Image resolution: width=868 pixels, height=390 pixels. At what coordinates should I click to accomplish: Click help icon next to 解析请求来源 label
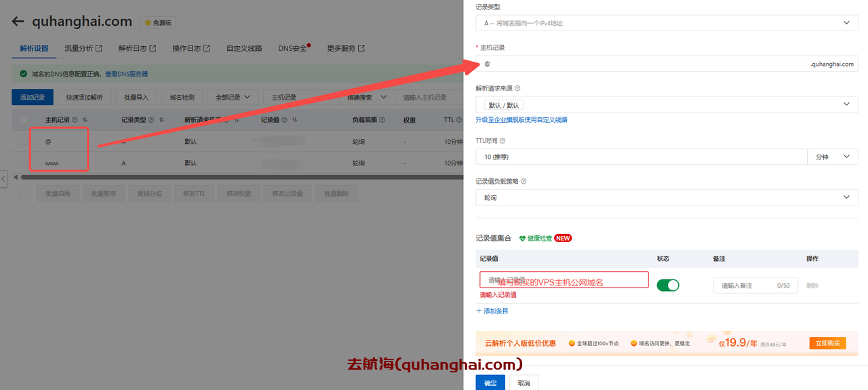tap(517, 88)
